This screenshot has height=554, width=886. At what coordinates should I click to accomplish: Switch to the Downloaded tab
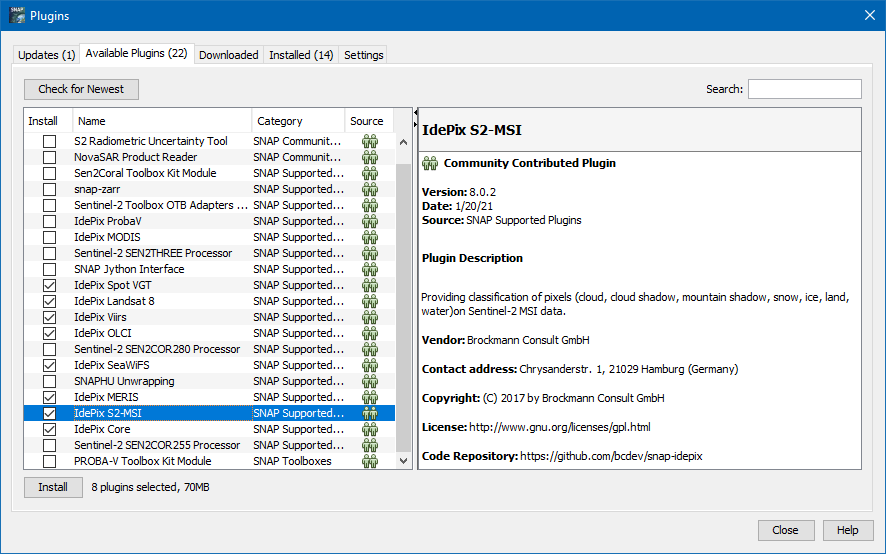(228, 55)
